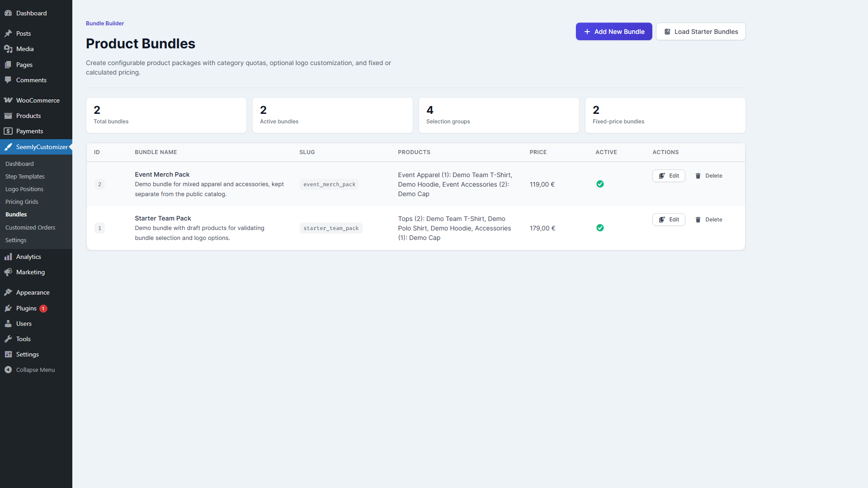Click the Plugins plug icon

point(8,308)
